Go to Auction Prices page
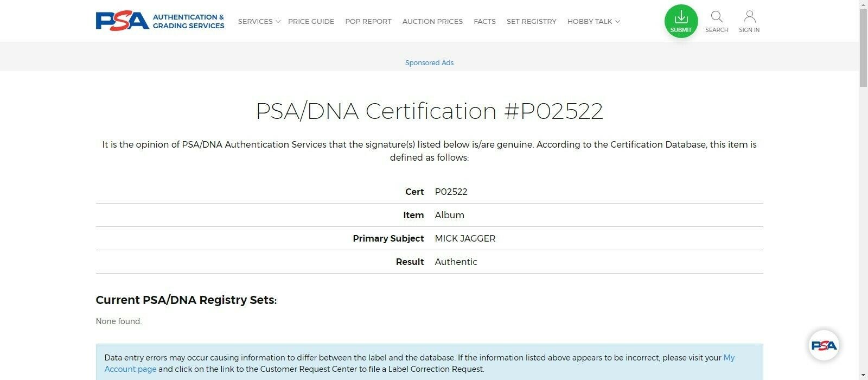The height and width of the screenshot is (380, 868). (x=432, y=22)
